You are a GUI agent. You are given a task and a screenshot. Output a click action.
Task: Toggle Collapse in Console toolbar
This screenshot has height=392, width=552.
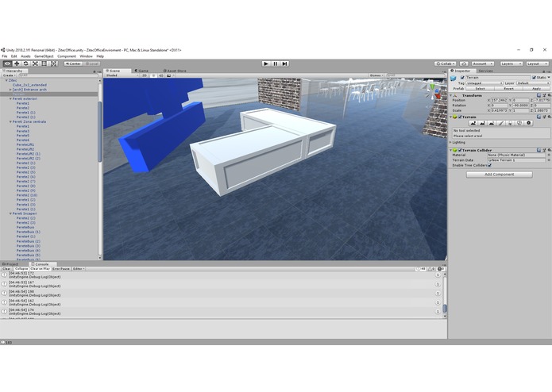pos(21,268)
